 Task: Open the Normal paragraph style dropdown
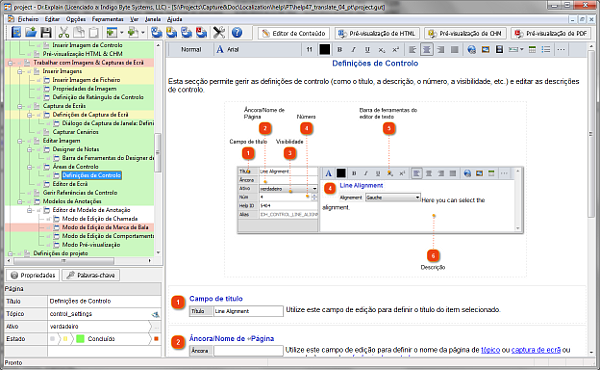tap(191, 49)
